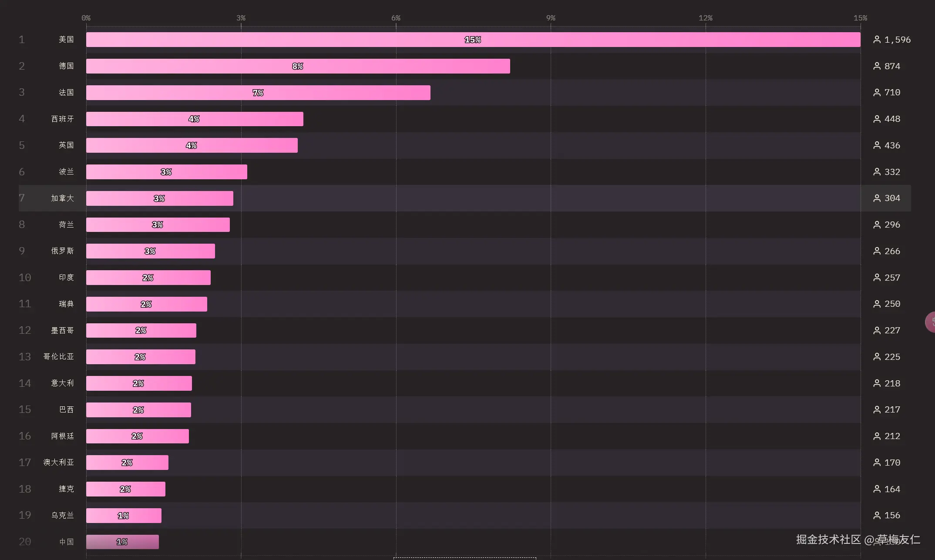
Task: Select the 澳大利亚 country label
Action: (58, 463)
